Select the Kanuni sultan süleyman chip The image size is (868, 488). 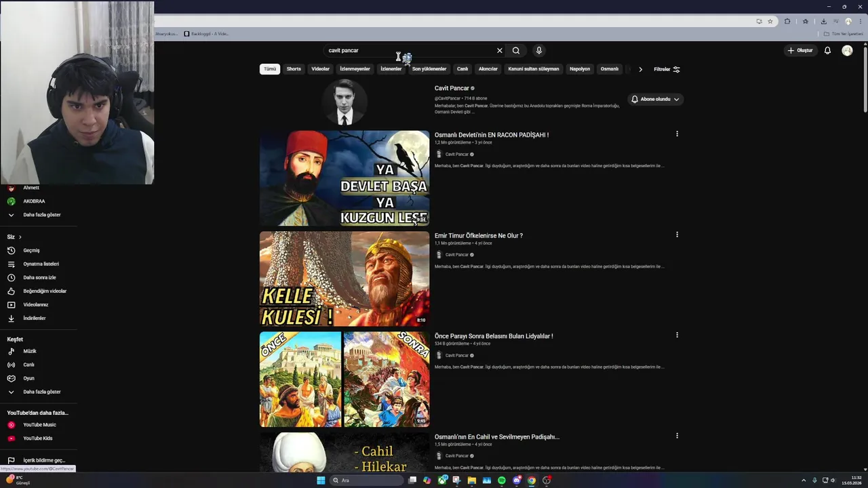[534, 69]
